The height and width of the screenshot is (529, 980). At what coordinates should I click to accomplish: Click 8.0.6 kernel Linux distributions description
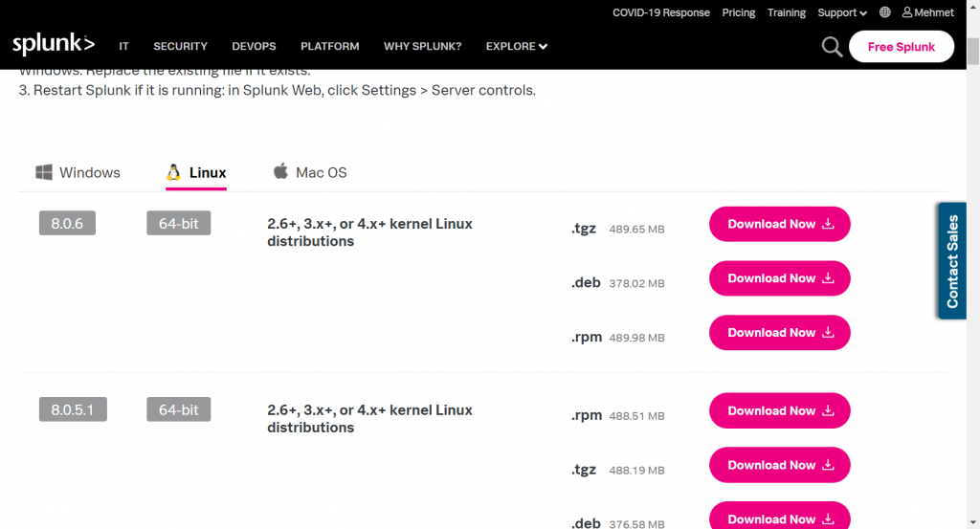point(370,232)
